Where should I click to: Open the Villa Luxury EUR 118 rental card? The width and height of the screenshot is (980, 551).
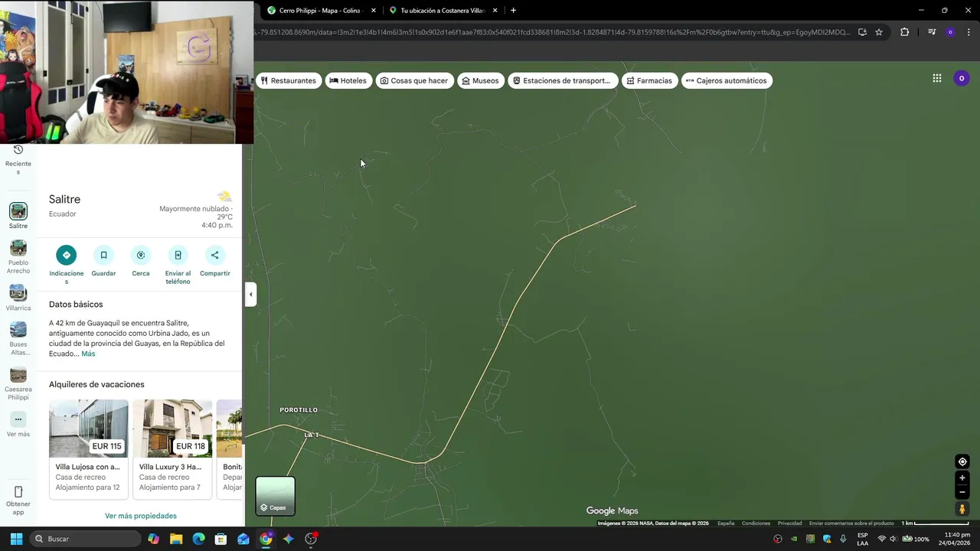pyautogui.click(x=172, y=448)
